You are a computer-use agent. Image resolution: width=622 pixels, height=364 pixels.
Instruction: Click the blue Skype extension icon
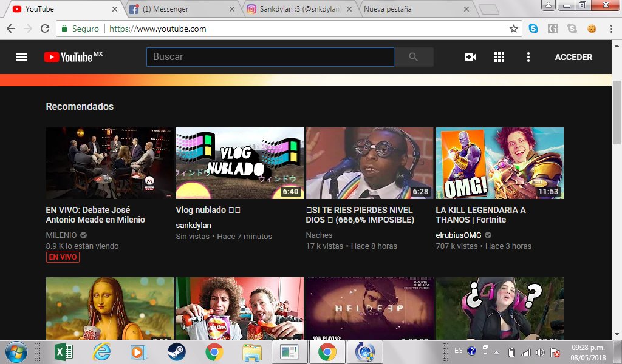click(533, 29)
